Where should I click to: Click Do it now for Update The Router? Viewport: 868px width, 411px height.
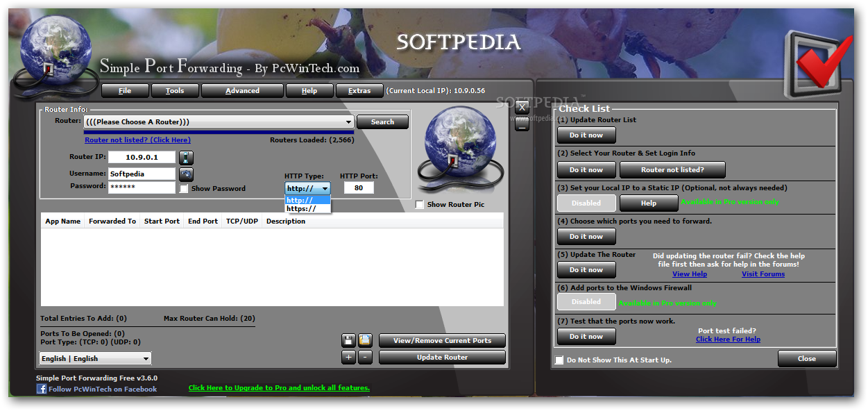click(x=586, y=270)
